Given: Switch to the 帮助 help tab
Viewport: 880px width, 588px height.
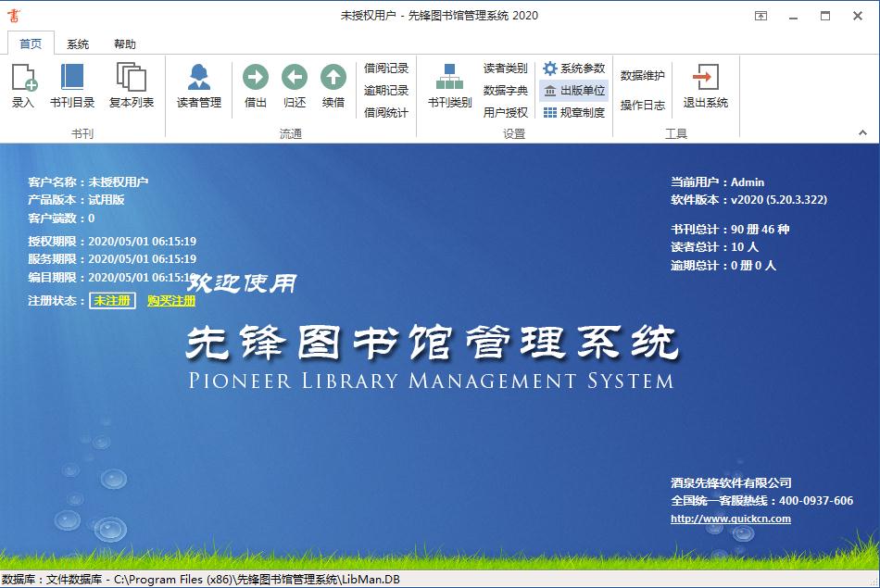Looking at the screenshot, I should pos(125,43).
